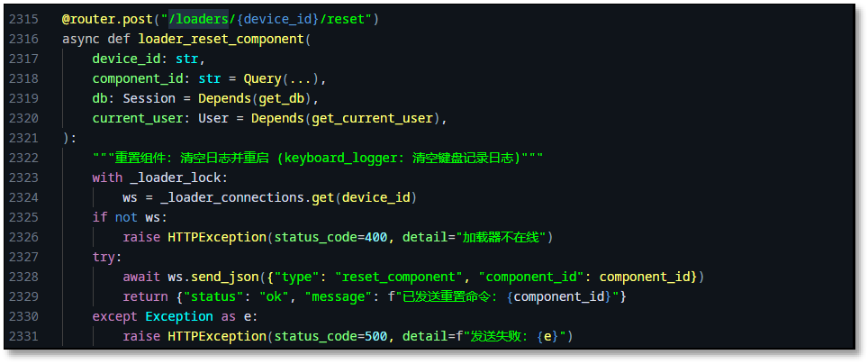Click line number 2319
868x364 pixels.
23,98
